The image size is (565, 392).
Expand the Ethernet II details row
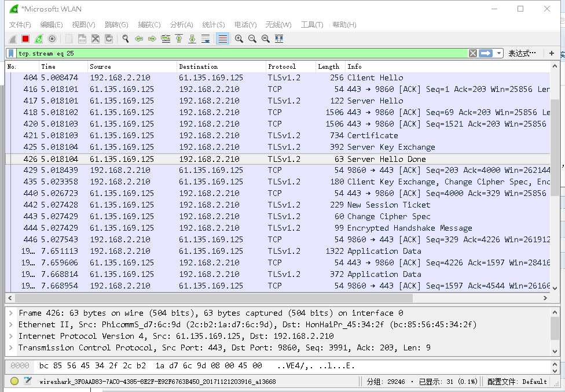(11, 325)
